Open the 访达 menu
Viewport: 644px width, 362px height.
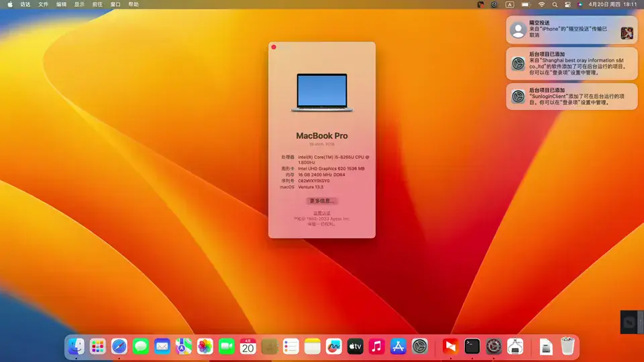point(25,5)
